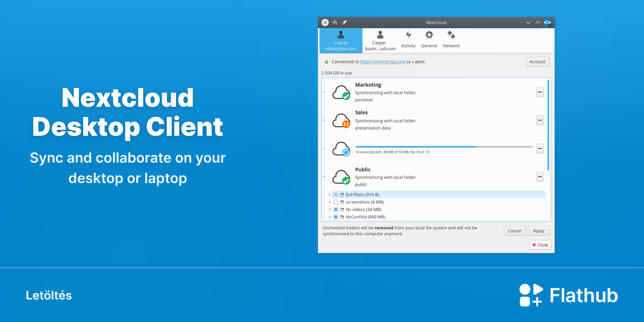Toggle the Evil Plans folder checkbox
Screen dimensions: 644x322
point(336,194)
